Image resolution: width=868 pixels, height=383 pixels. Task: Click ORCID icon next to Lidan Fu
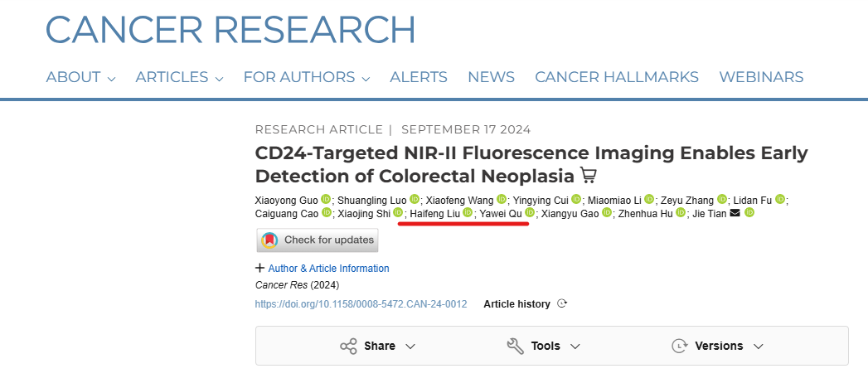coord(780,199)
